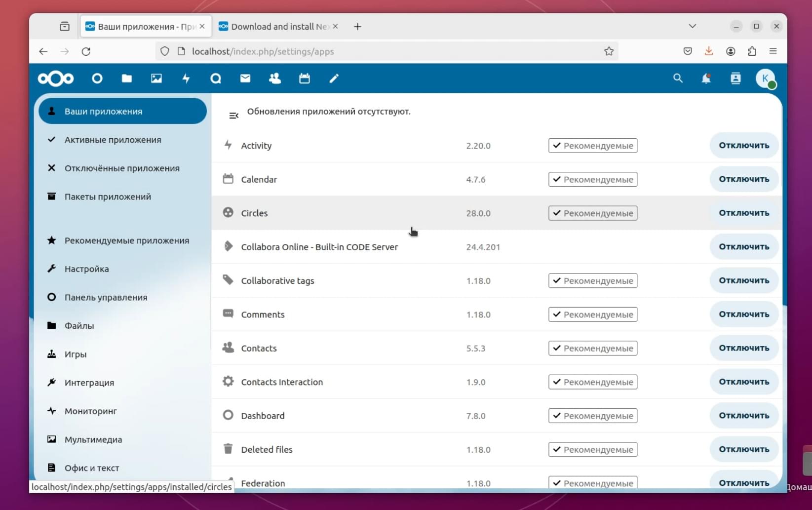Screen dimensions: 812x510
Task: Open Мультимедиа category in sidebar
Action: point(122,439)
